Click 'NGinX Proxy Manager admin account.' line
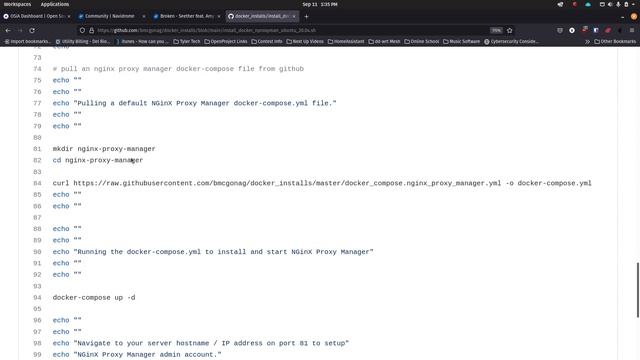Screen dimensions: 640x360 [x=137, y=355]
